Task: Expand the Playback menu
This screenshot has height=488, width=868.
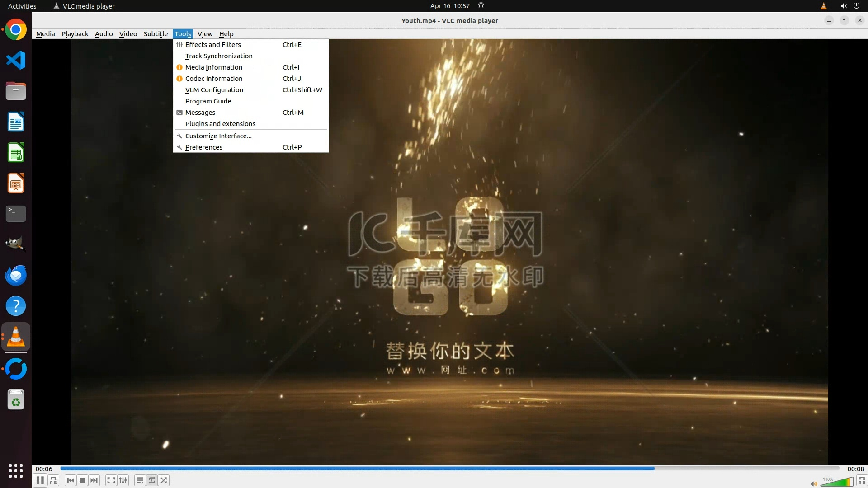Action: pyautogui.click(x=75, y=34)
